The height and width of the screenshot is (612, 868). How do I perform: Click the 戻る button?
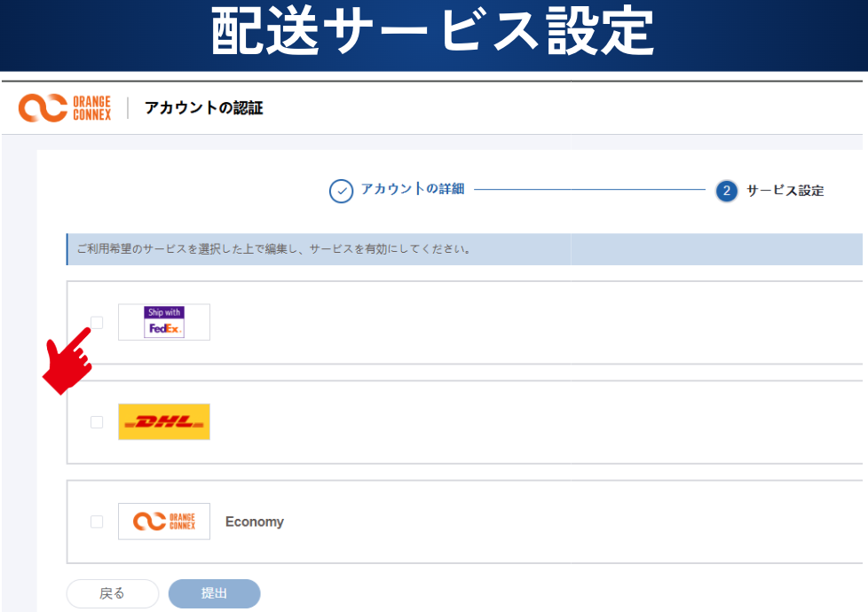[x=113, y=593]
